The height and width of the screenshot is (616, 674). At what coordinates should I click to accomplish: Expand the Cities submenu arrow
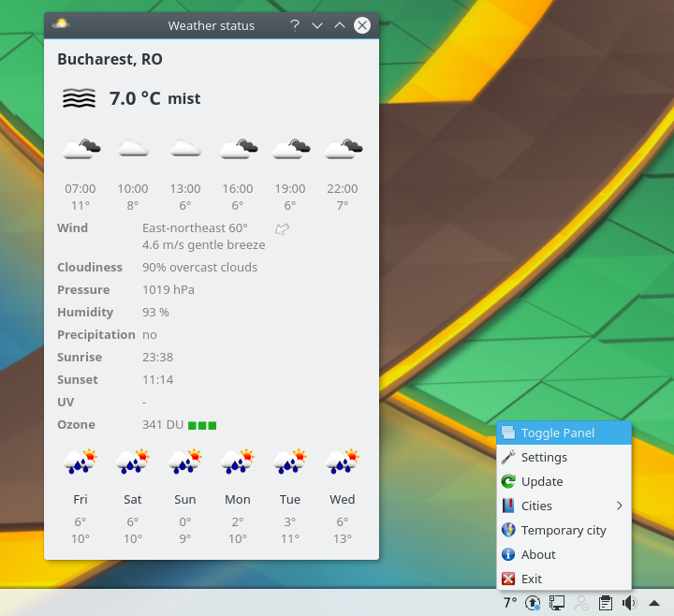pos(620,506)
